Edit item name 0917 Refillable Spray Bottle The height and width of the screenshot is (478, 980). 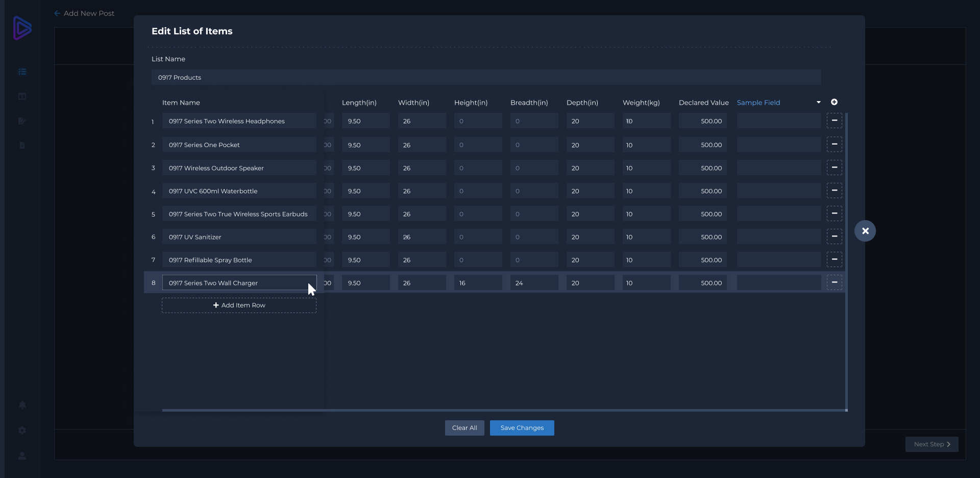point(239,260)
